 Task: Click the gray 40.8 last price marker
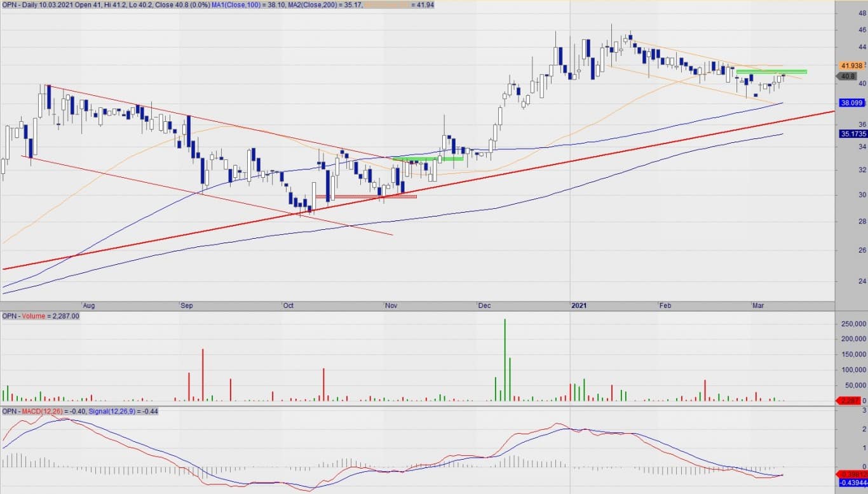tap(848, 76)
